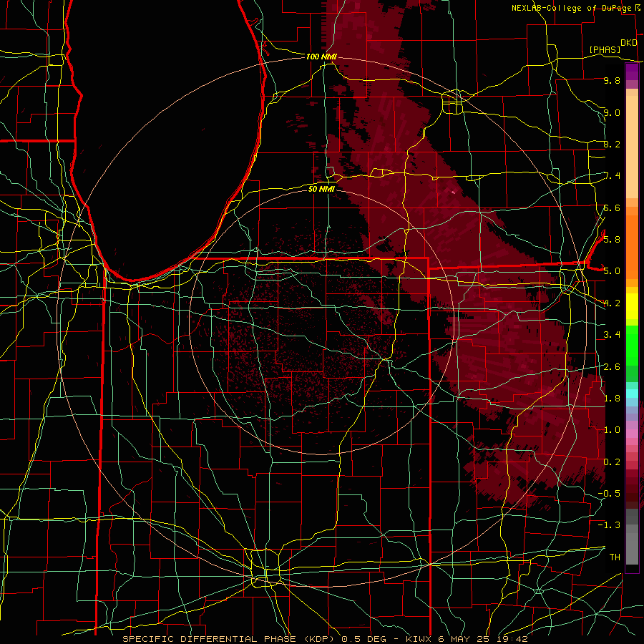
Task: Click the 5.8 scale value
Action: 612,239
